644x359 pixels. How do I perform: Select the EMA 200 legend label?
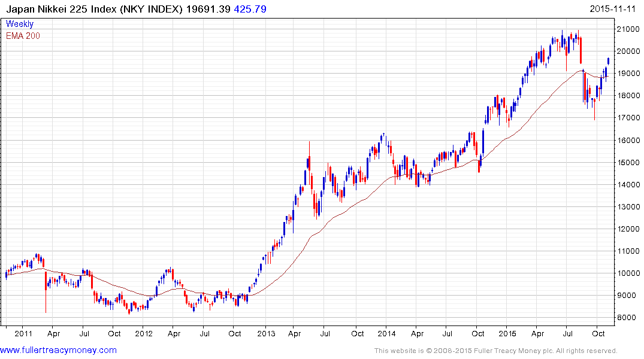(x=23, y=36)
